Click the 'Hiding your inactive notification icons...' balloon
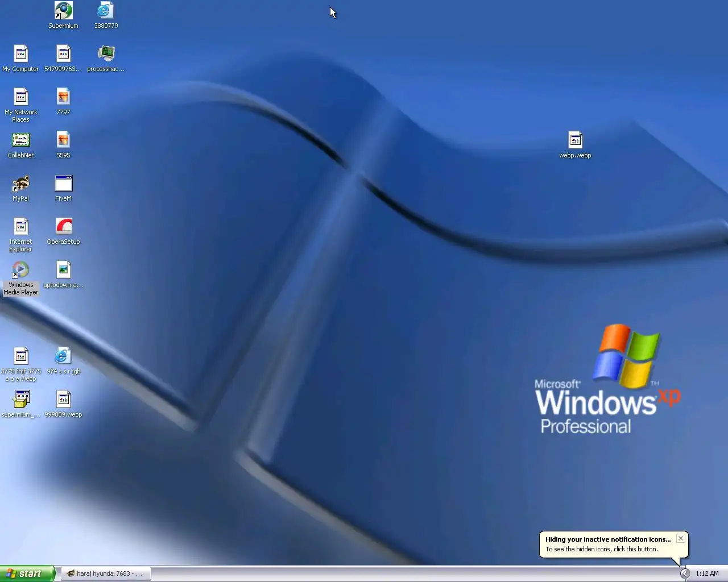 pyautogui.click(x=614, y=544)
